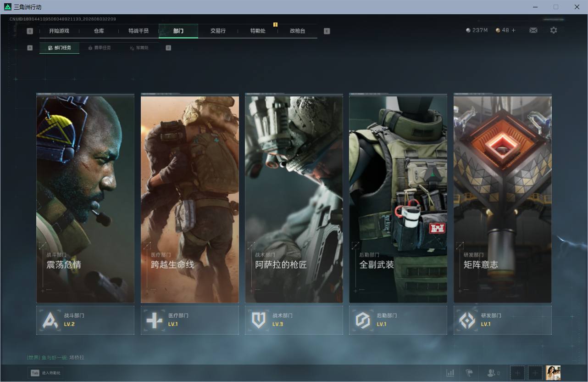Click the second empty squad plus slot
This screenshot has width=588, height=382.
[x=535, y=373]
